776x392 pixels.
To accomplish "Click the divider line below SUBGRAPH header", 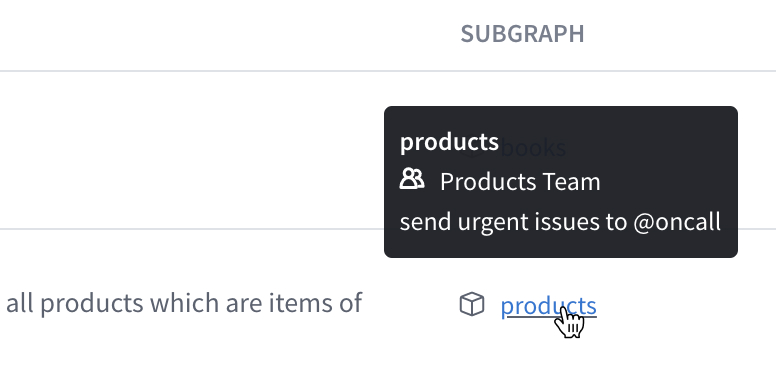I will coord(388,71).
